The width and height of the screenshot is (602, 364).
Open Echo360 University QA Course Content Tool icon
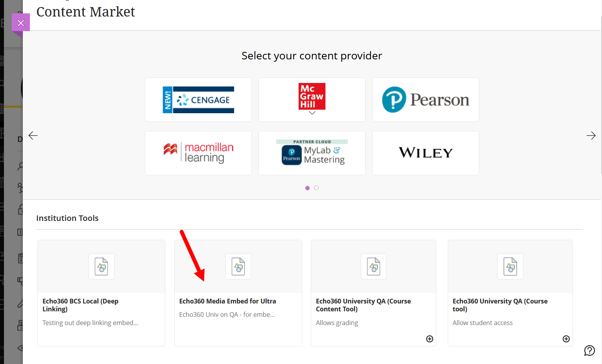374,267
